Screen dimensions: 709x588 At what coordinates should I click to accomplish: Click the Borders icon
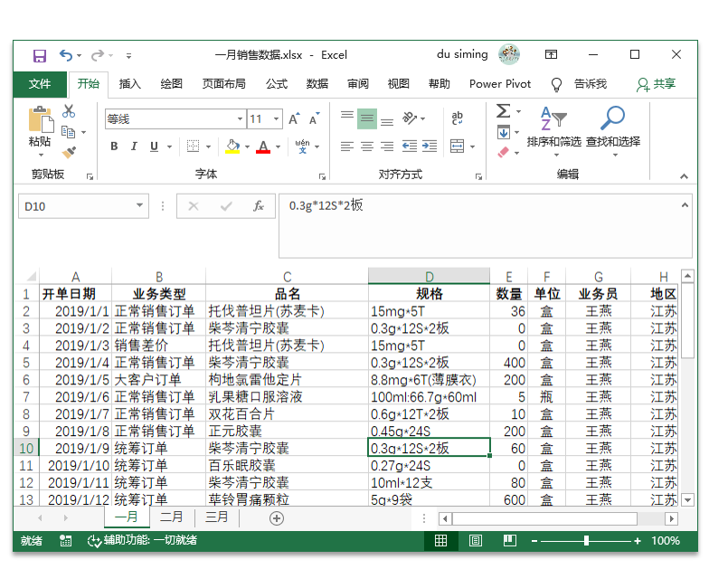194,147
